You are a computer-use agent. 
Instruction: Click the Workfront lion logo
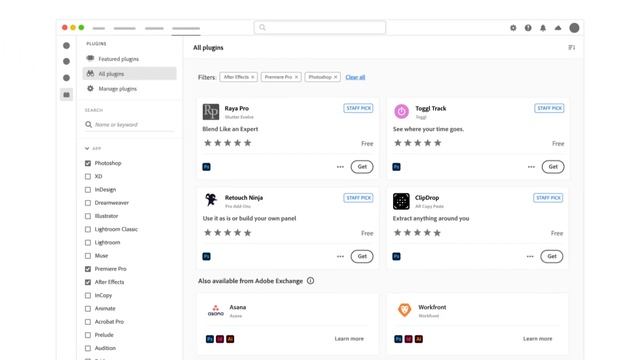pos(404,310)
